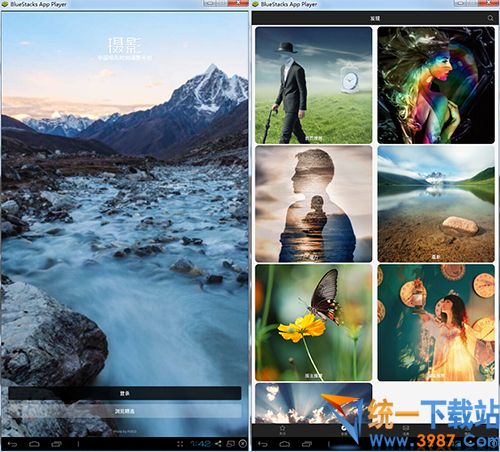Toggle fullscreen icon beside the clock
The height and width of the screenshot is (452, 500).
tap(180, 444)
